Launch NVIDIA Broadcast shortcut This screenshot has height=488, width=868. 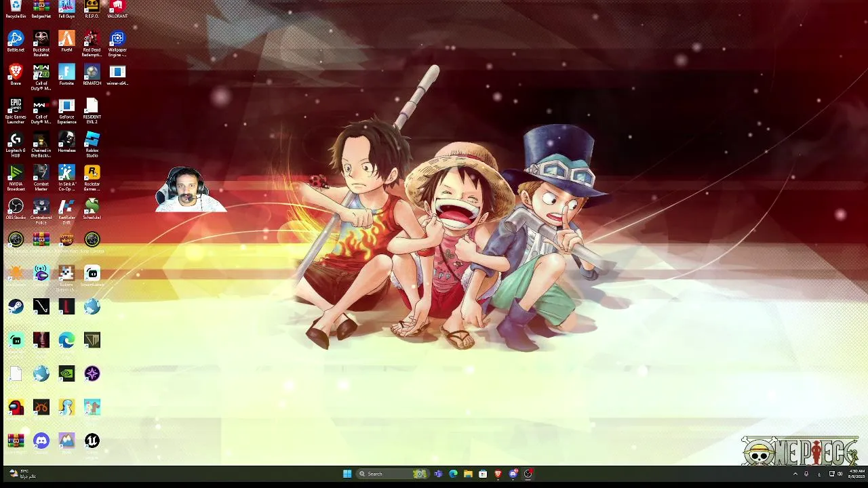pyautogui.click(x=16, y=178)
